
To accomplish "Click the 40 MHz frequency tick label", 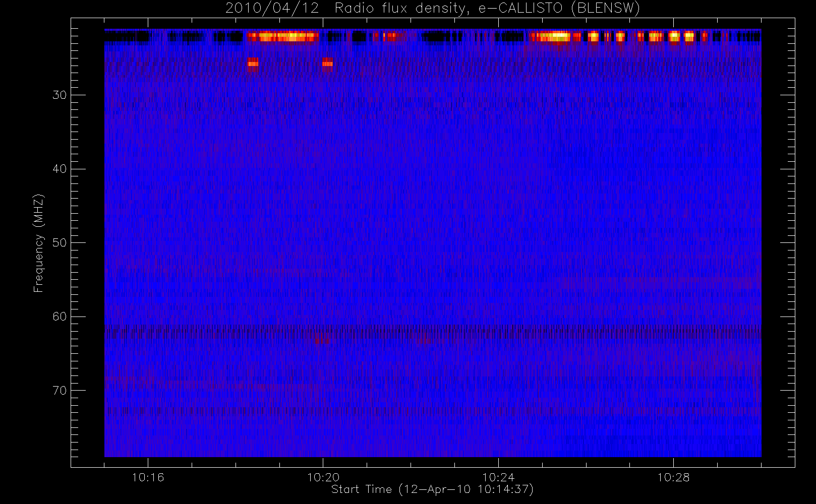I will tap(60, 169).
